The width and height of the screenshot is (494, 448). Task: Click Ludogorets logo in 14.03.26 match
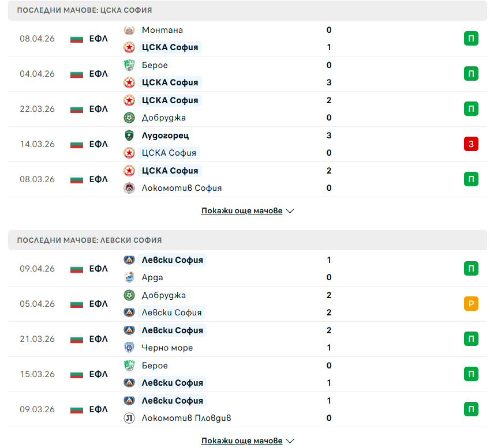pyautogui.click(x=129, y=135)
